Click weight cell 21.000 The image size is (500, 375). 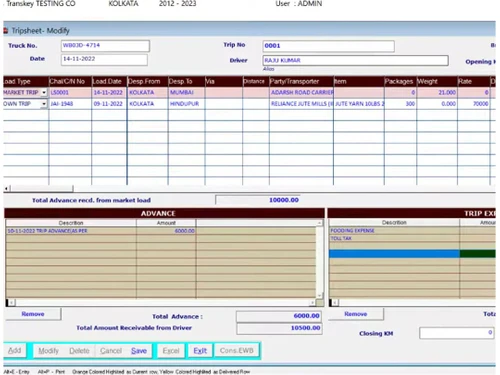point(437,93)
